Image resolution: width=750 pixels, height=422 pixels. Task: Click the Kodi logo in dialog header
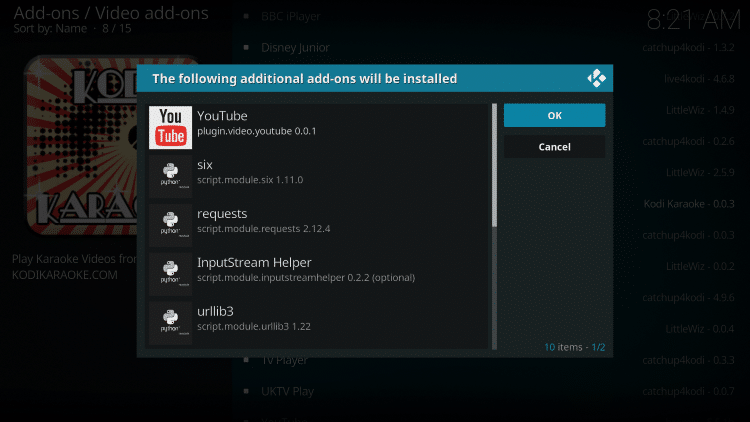pyautogui.click(x=596, y=78)
